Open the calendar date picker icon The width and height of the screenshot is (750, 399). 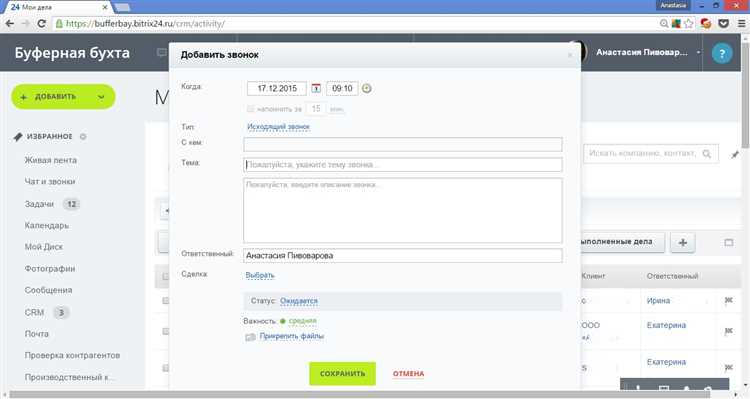pyautogui.click(x=316, y=89)
